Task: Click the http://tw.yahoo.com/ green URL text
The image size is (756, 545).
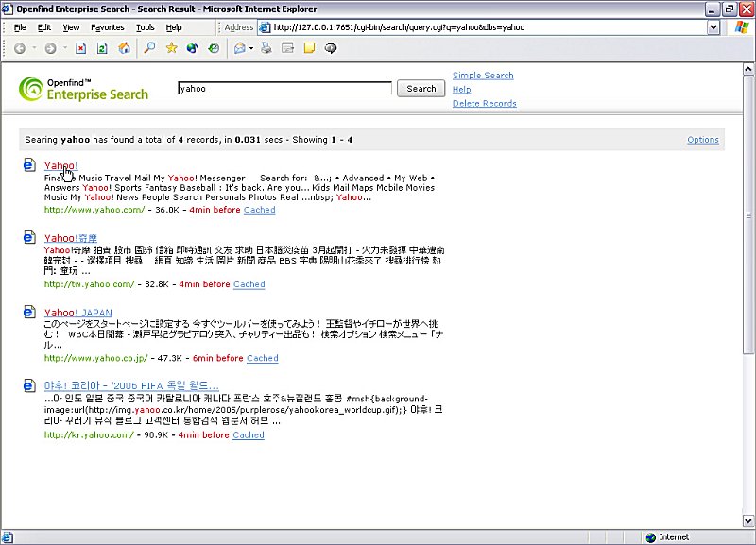Action: click(x=89, y=284)
